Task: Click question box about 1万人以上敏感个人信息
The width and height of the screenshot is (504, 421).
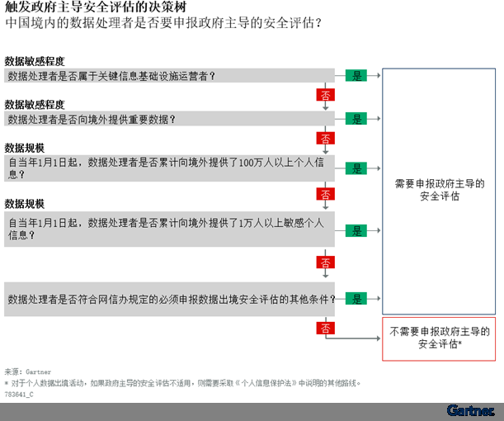Action: (169, 229)
